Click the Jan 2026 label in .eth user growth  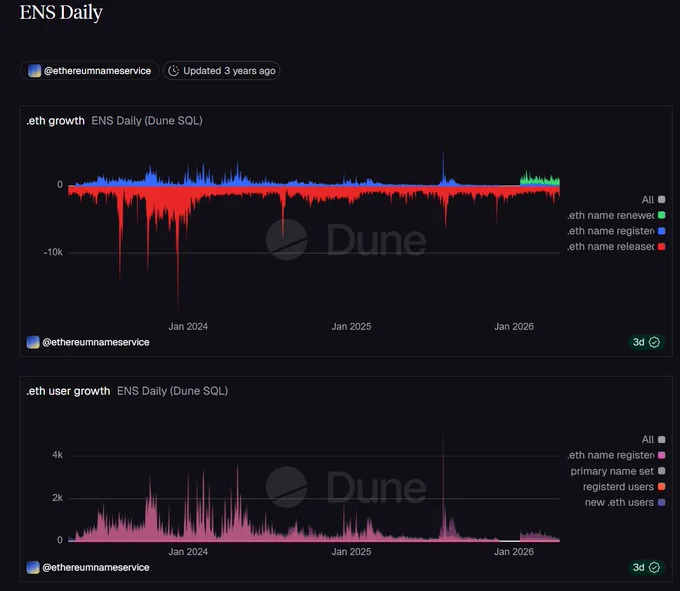click(x=514, y=552)
